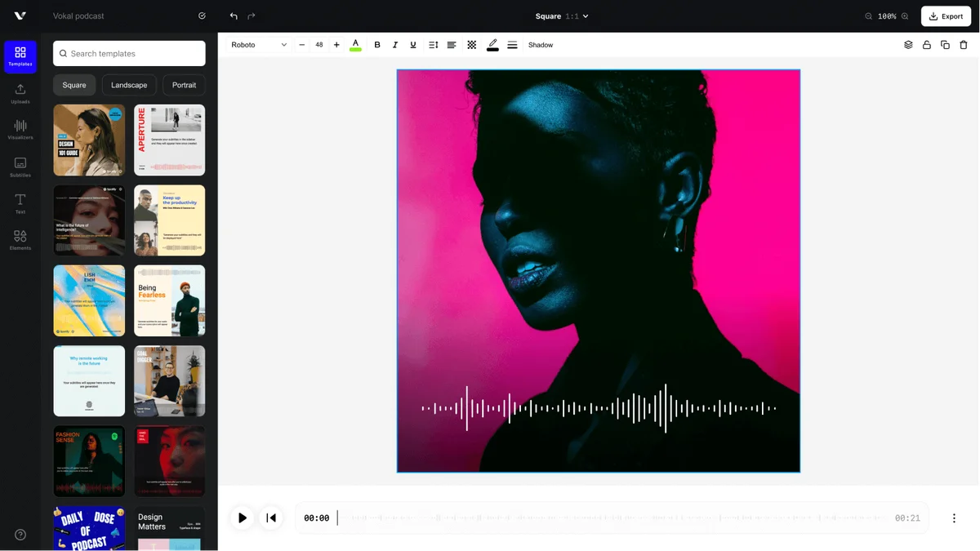Open the text alignment option
Screen dimensions: 980x551
(452, 45)
